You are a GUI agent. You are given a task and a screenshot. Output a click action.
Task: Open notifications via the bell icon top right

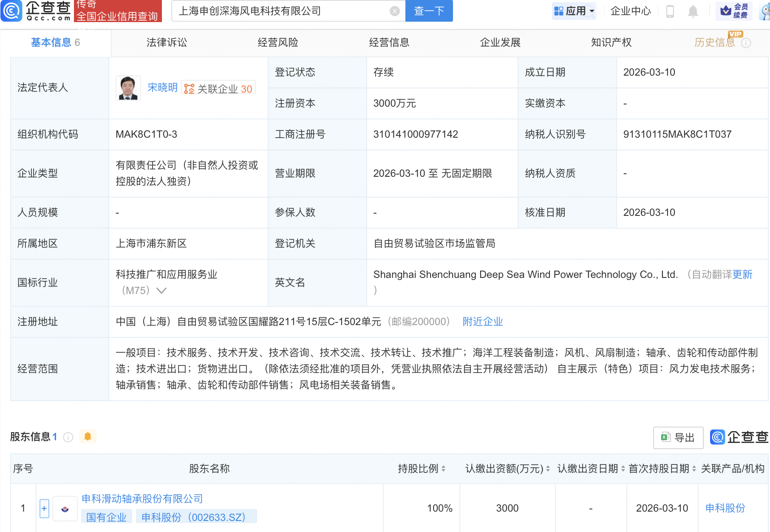693,11
